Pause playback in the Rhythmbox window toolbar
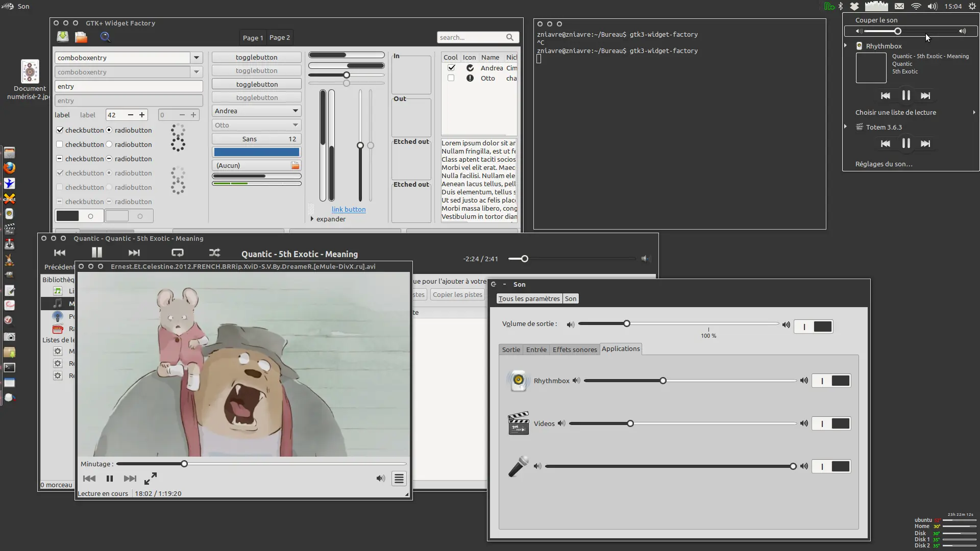Screen dimensions: 980x551 97,252
